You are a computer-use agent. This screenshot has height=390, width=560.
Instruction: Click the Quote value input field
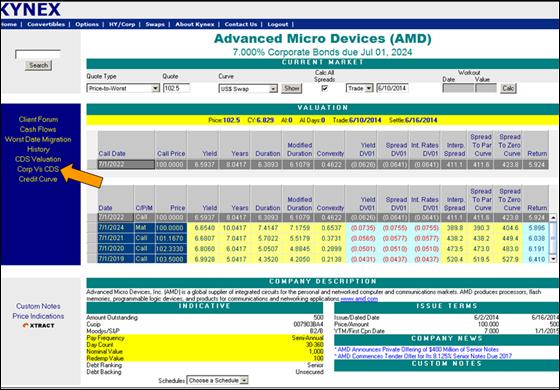(x=176, y=88)
